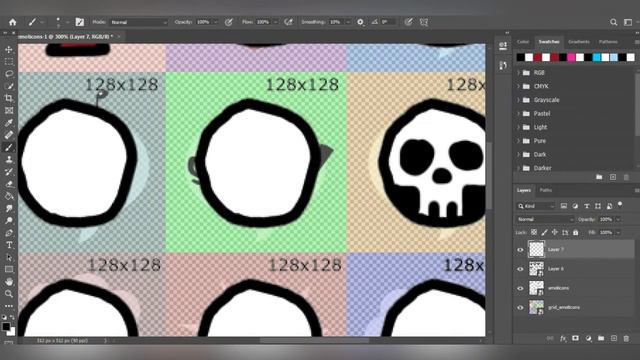The width and height of the screenshot is (640, 360).
Task: Open the Flow dropdown arrow
Action: pyautogui.click(x=276, y=22)
